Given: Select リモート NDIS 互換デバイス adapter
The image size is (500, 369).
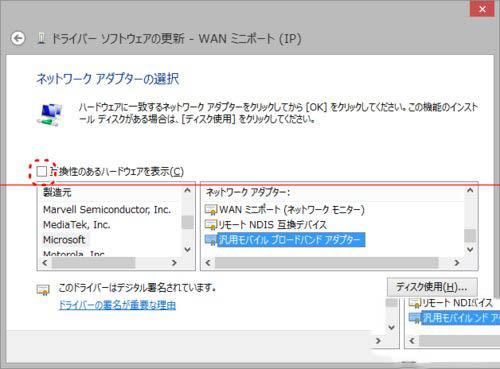Looking at the screenshot, I should click(272, 225).
